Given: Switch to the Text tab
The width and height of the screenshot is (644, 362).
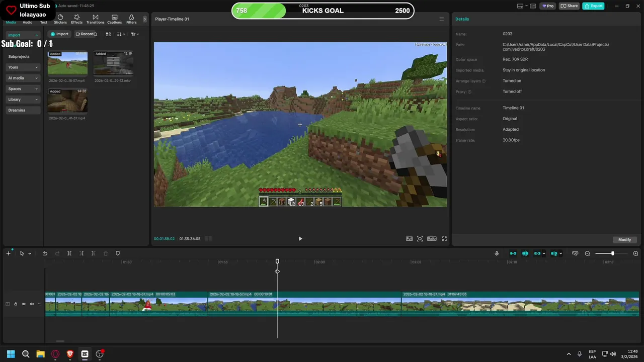Looking at the screenshot, I should pos(44,22).
